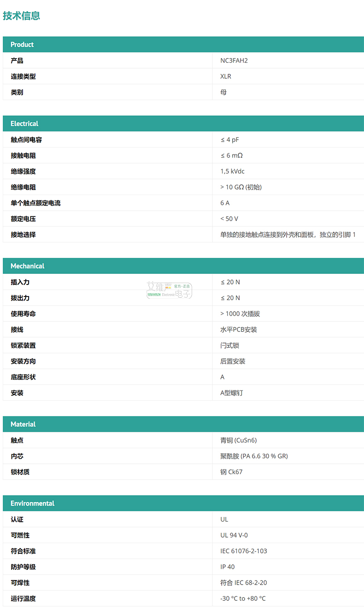364x610 pixels.
Task: Click the 连接类型 row label
Action: tap(23, 76)
